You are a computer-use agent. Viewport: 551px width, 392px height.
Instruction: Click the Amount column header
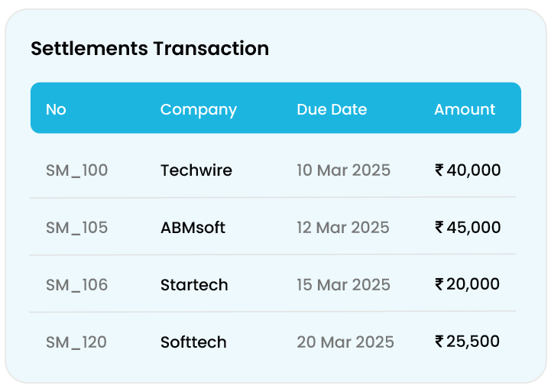[465, 109]
